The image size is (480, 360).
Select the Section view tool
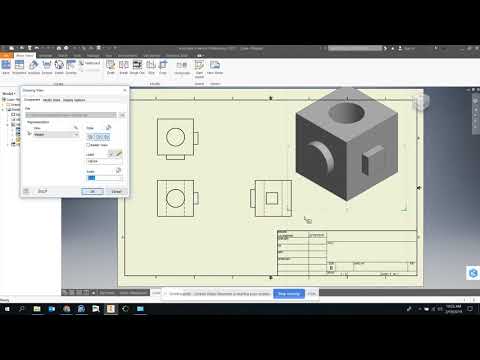pos(47,67)
